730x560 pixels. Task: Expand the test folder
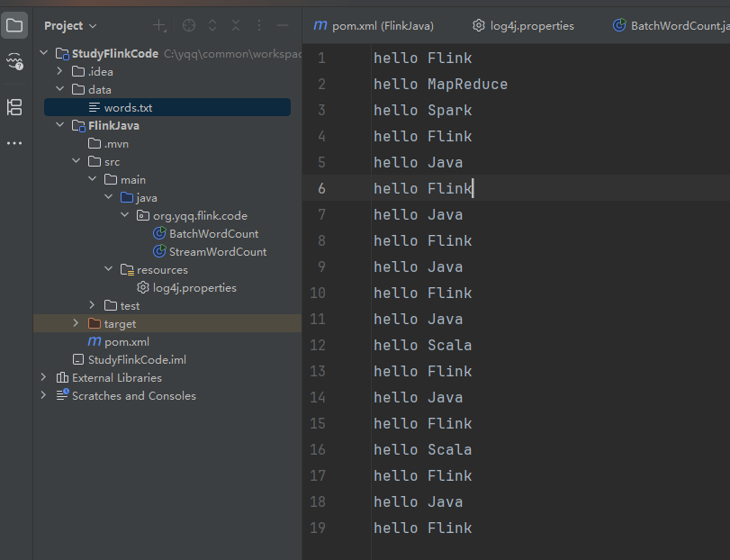92,305
